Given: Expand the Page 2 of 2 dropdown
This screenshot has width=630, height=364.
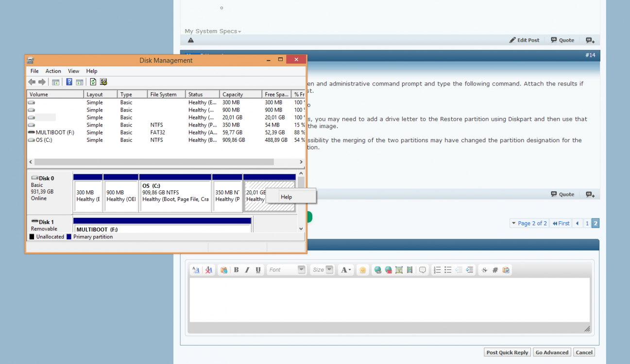Looking at the screenshot, I should 529,223.
